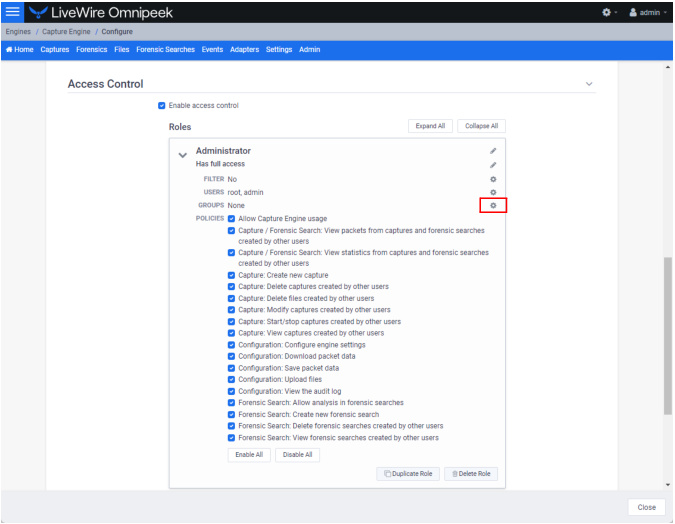
Task: Open the admin user menu
Action: (x=647, y=12)
